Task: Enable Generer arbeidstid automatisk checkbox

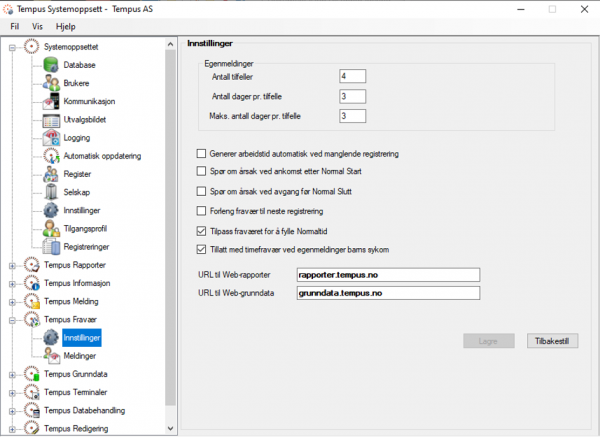Action: (x=201, y=155)
